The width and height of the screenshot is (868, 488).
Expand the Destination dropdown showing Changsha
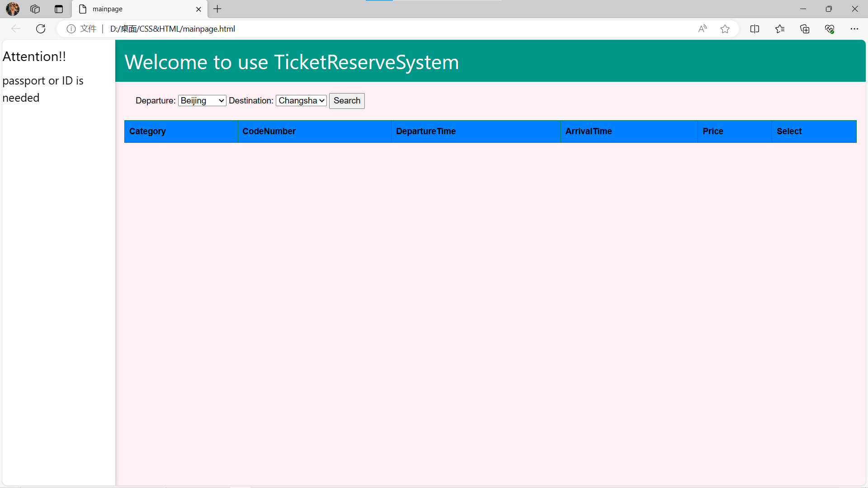[301, 100]
